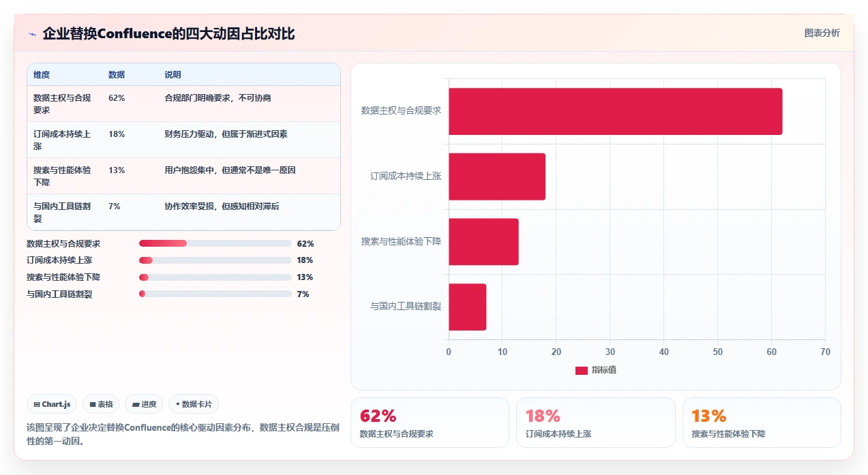
Task: Open the 18% data card
Action: [596, 423]
